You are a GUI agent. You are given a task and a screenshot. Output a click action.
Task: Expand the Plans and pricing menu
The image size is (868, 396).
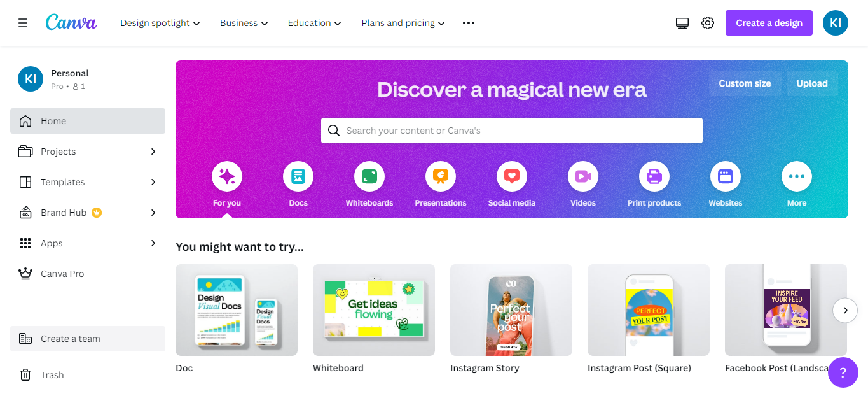403,23
